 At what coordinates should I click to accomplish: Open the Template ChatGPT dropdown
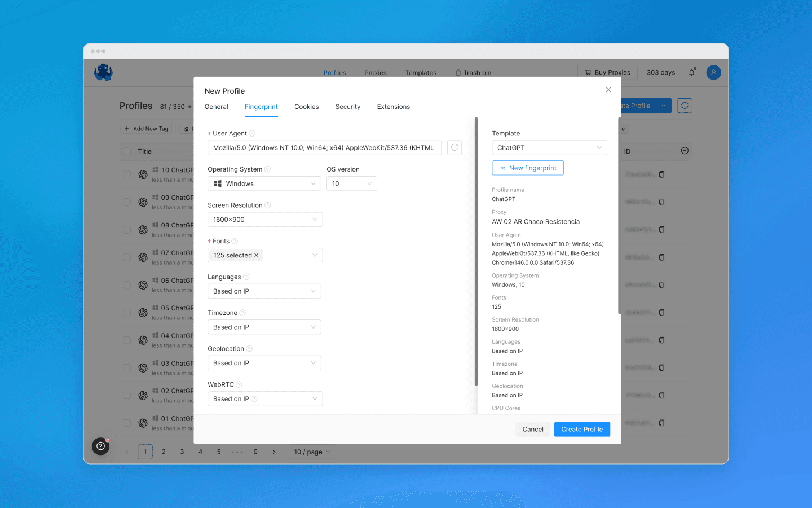click(x=549, y=147)
